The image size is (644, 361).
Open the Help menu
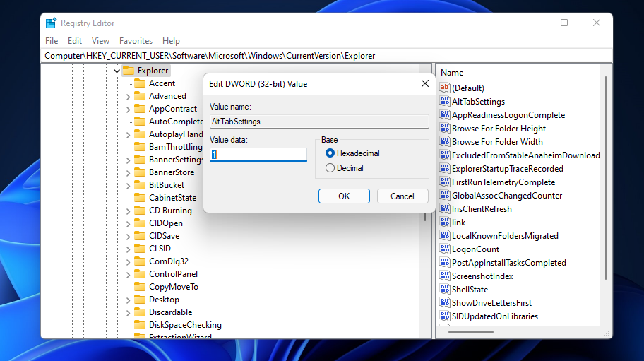171,41
